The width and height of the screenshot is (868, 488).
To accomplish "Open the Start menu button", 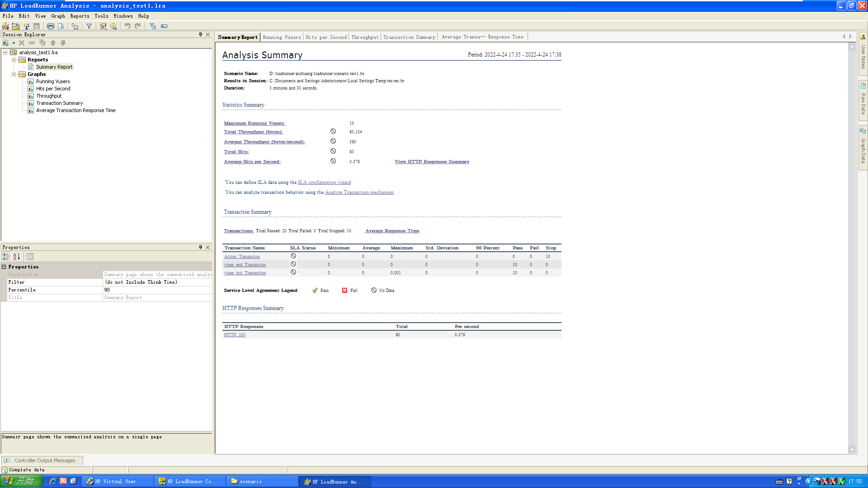I will tap(21, 481).
